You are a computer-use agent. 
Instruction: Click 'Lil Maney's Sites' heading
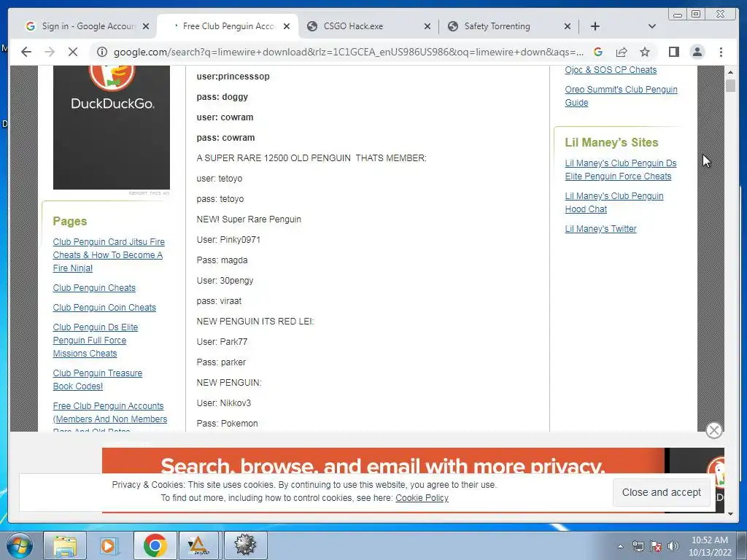(x=611, y=142)
